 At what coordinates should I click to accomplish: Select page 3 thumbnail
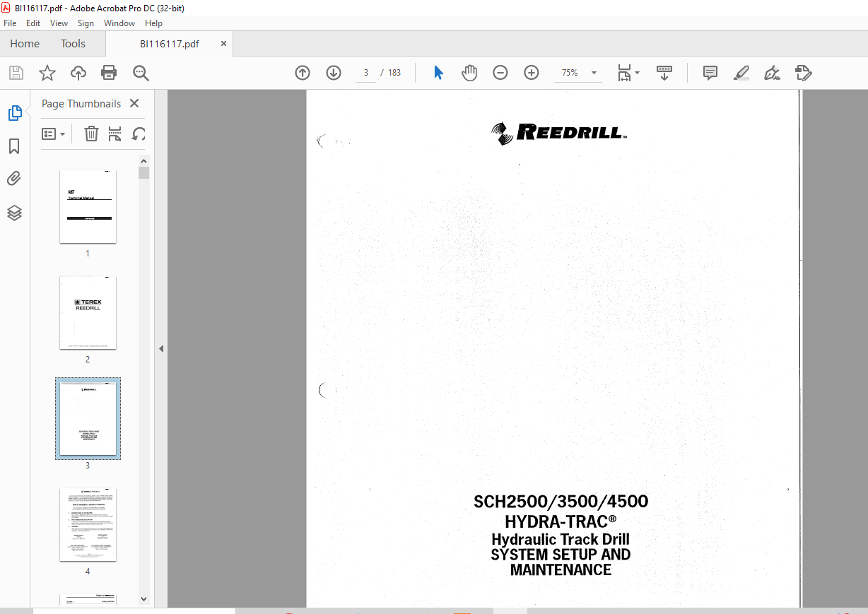pyautogui.click(x=88, y=418)
